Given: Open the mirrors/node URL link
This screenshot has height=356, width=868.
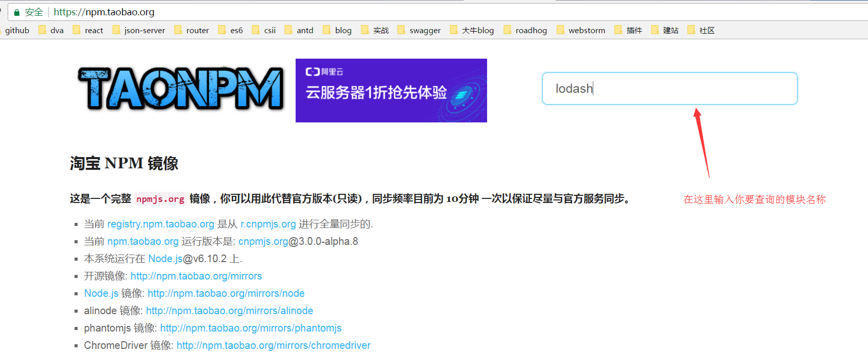Looking at the screenshot, I should click(226, 293).
